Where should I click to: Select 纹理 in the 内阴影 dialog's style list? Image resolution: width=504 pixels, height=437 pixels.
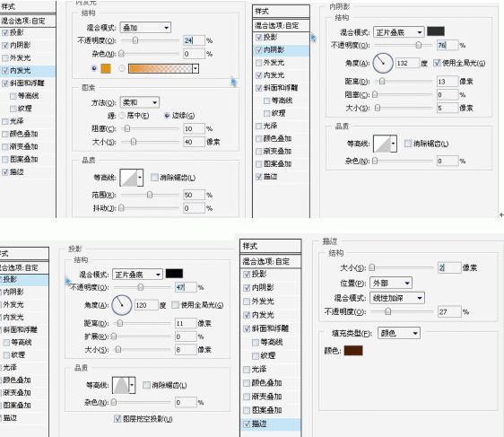click(x=278, y=113)
